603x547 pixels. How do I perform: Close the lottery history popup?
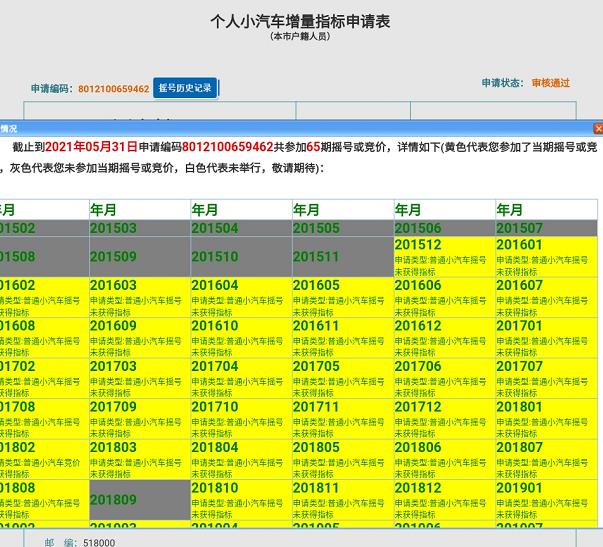[598, 129]
